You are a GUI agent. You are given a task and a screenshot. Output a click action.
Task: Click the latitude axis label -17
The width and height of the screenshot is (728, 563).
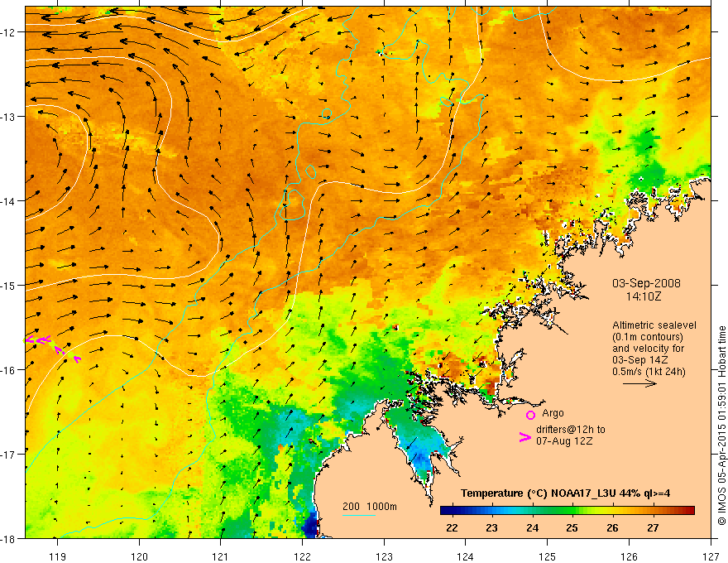(8, 455)
